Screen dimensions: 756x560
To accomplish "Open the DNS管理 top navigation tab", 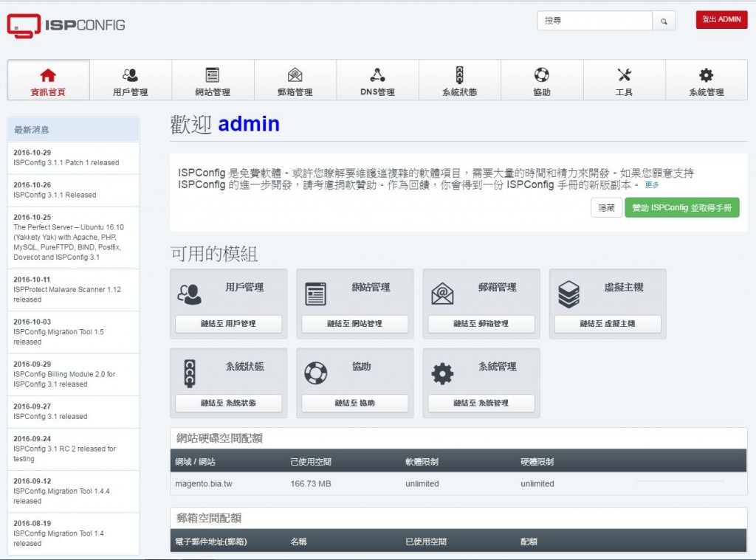I will [x=377, y=80].
